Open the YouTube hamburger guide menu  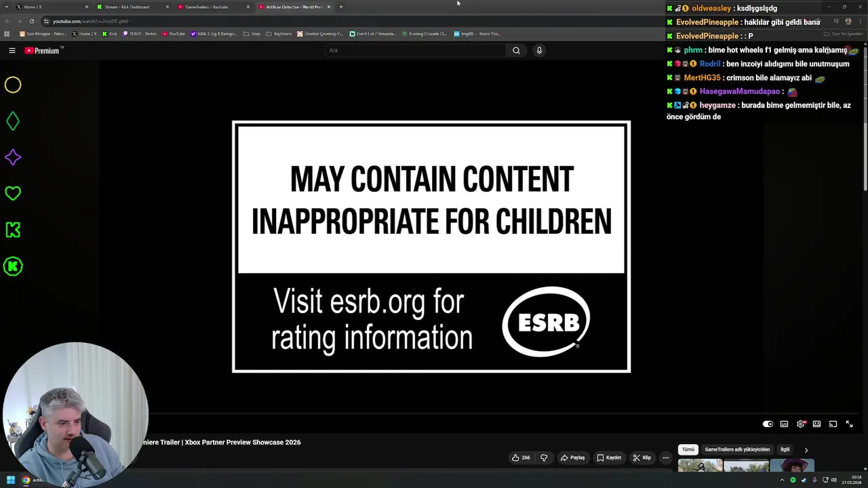pos(12,50)
